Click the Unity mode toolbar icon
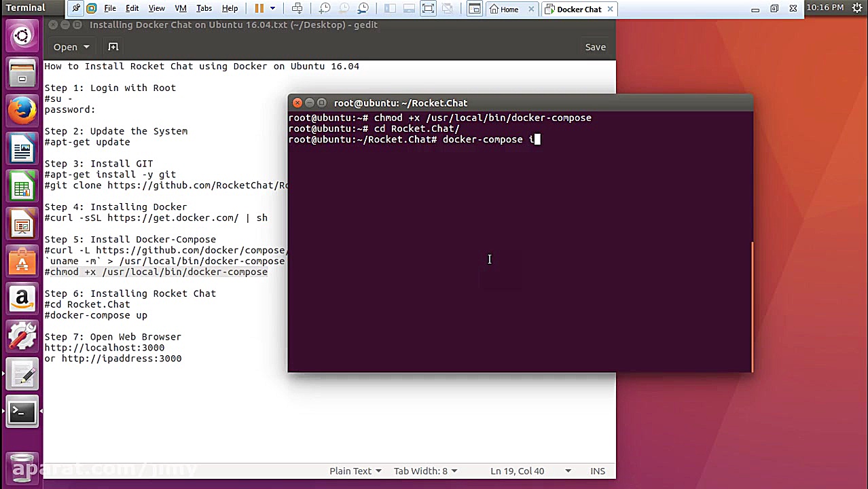 pos(447,9)
